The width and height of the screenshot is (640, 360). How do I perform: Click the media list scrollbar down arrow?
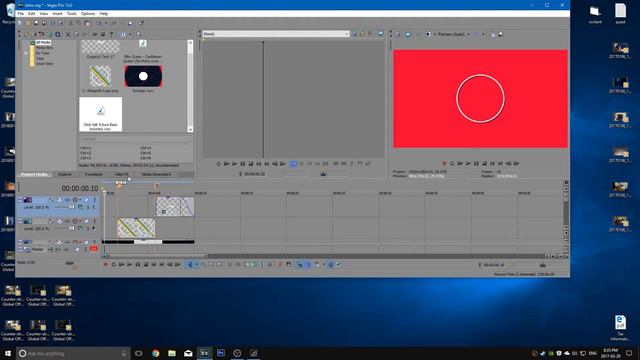coord(190,129)
